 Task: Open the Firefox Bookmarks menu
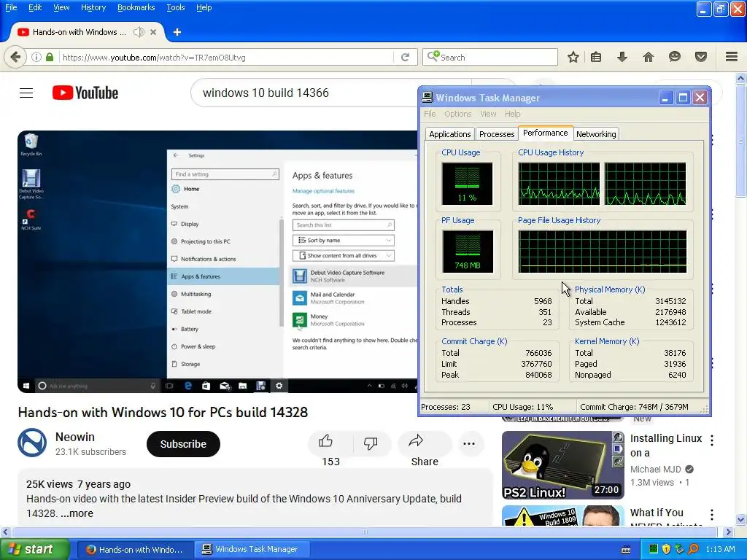pos(136,7)
